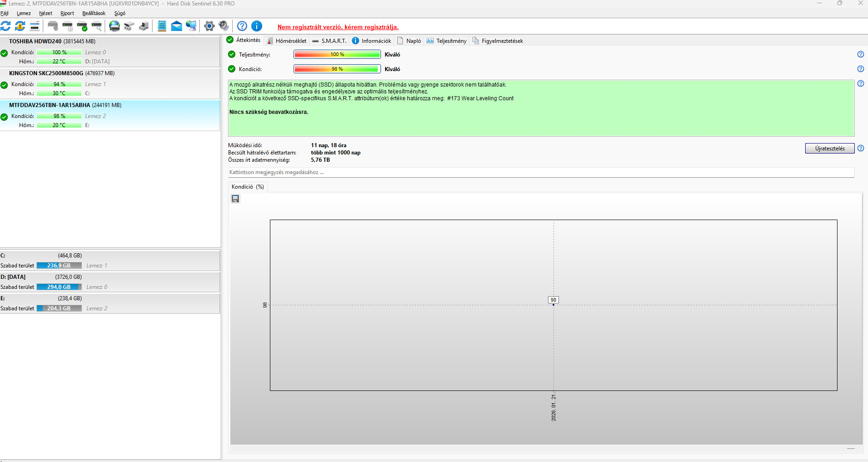
Task: Click the refresh icon with yellow warning triangle
Action: pos(20,26)
